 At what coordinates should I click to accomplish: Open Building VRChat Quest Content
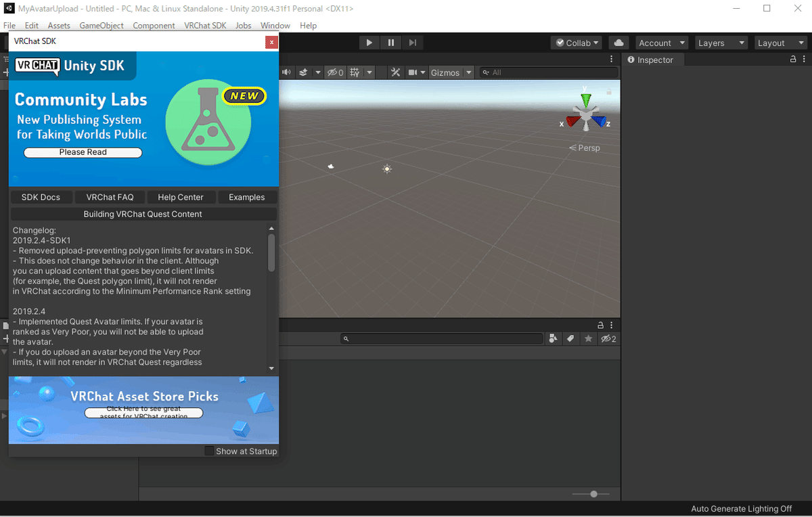click(x=143, y=214)
